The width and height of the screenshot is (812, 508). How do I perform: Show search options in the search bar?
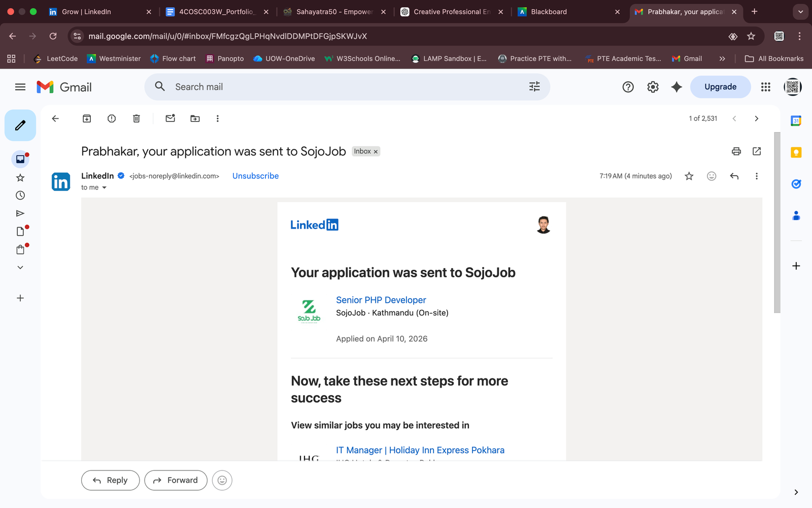(534, 87)
